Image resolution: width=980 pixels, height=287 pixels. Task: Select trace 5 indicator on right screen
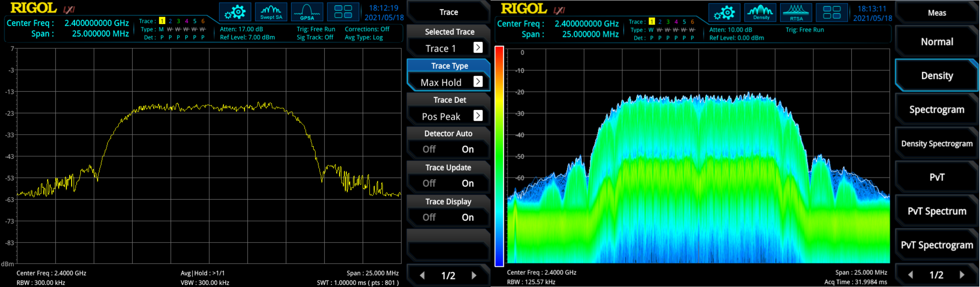[684, 22]
